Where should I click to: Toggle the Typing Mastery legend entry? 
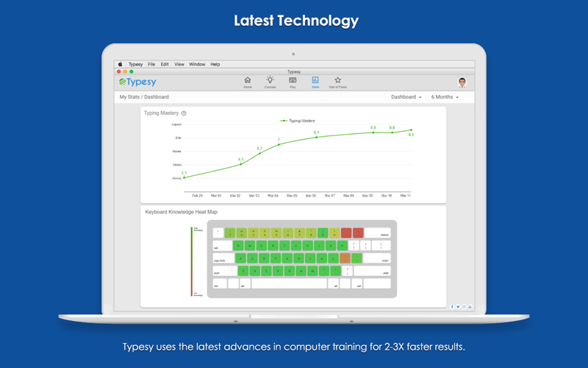[x=298, y=121]
